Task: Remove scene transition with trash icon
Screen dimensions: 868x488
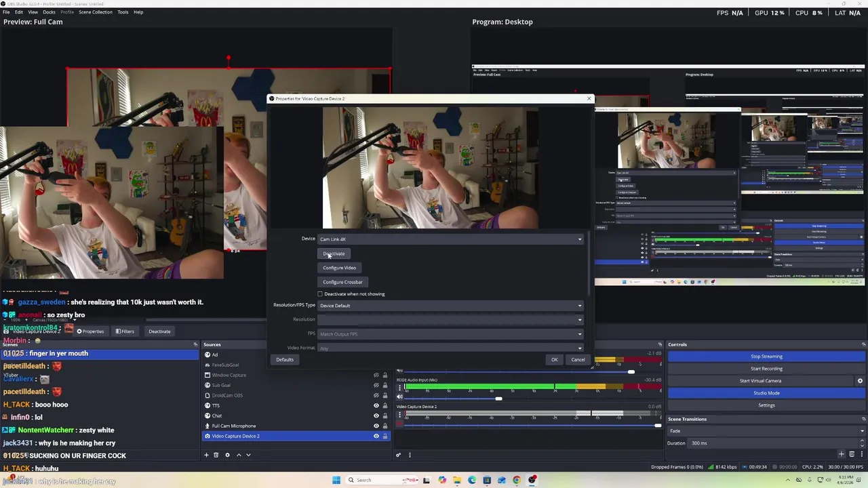Action: (852, 454)
